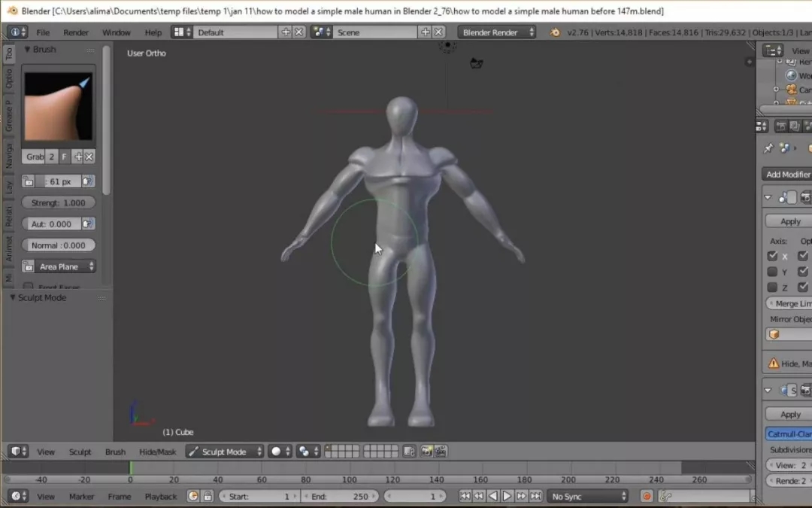Image resolution: width=812 pixels, height=508 pixels.
Task: Open the Blender logo menu in header
Action: [15, 32]
